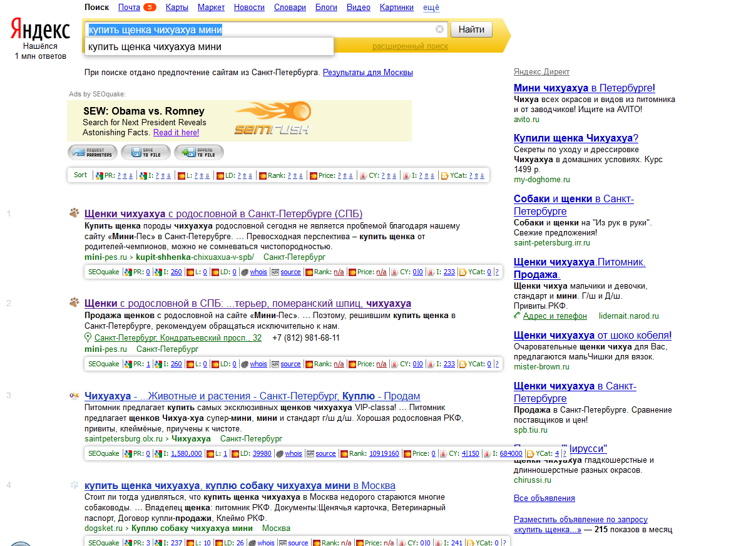
Task: Open ad 'Купили щенка Чихуахуа?'
Action: click(x=576, y=138)
